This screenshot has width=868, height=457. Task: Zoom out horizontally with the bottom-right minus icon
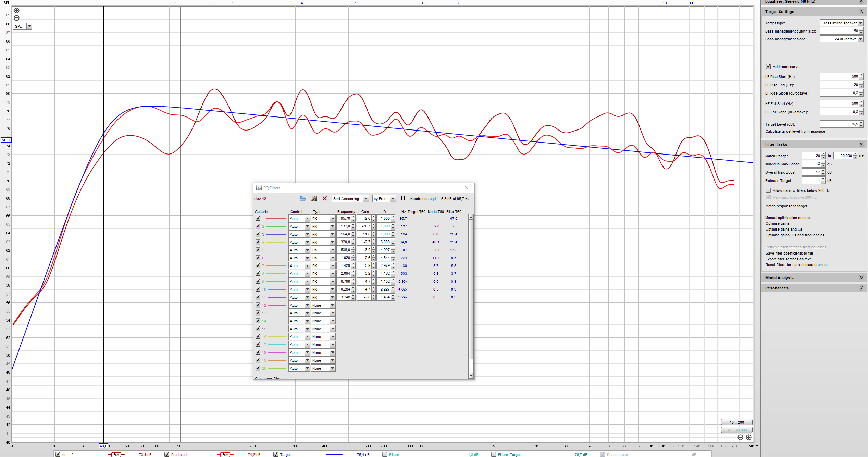[740, 437]
